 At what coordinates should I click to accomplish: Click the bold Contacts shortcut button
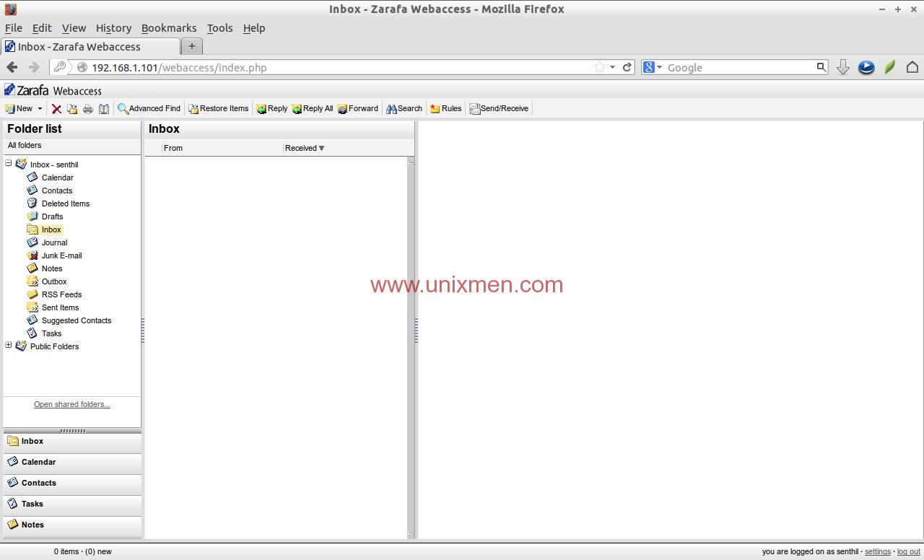(72, 484)
